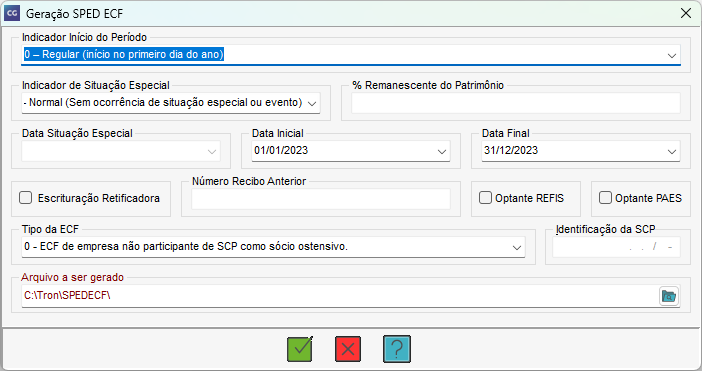Click the 01/01/2023 date value

pyautogui.click(x=281, y=150)
